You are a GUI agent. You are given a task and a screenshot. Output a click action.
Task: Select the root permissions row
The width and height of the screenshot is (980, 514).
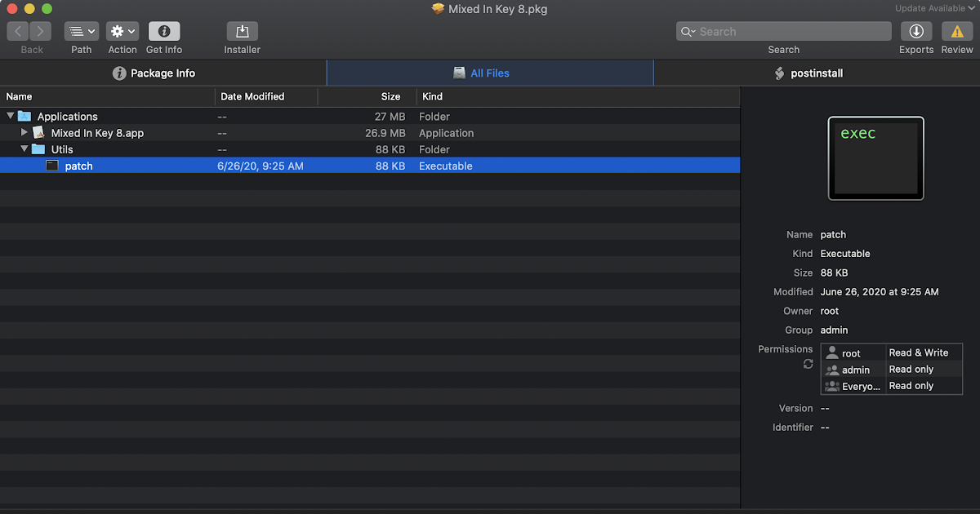892,352
